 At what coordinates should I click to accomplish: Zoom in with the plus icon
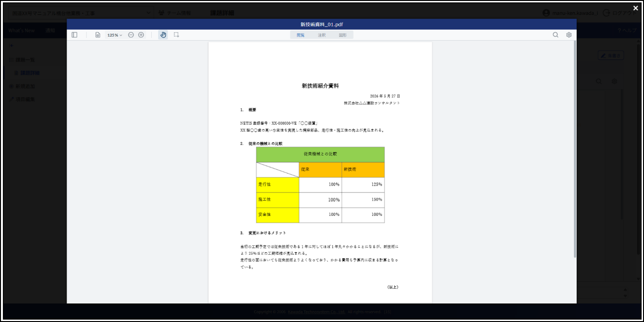click(141, 35)
